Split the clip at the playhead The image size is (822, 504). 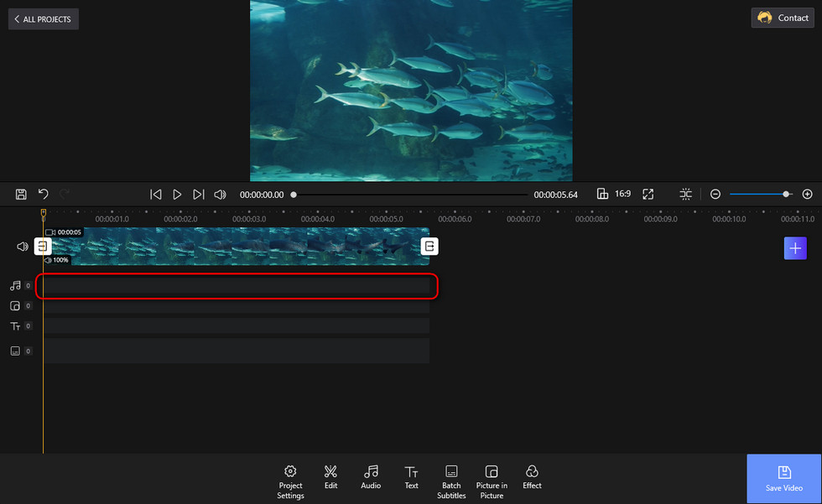[686, 194]
